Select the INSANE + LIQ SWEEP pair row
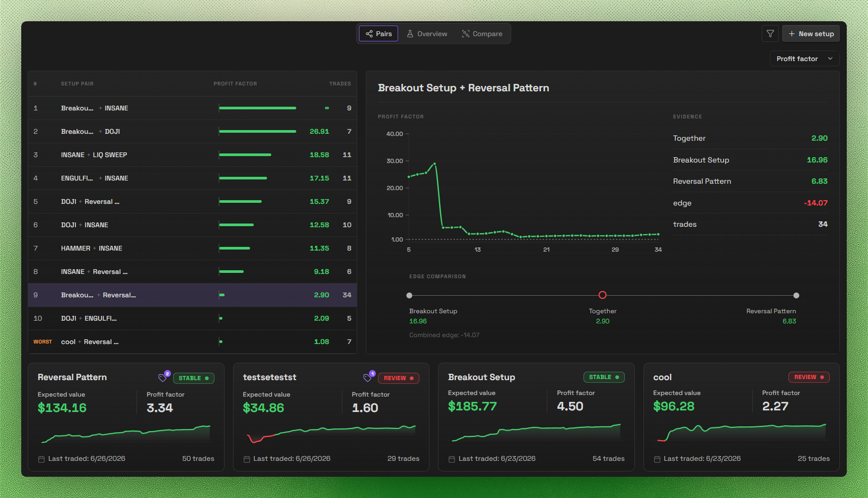 192,154
